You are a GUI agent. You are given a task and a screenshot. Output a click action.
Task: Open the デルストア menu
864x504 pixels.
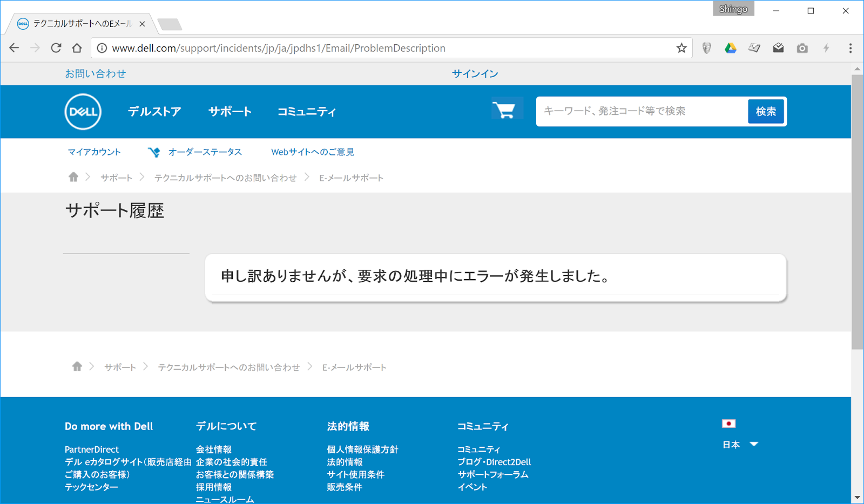click(154, 112)
